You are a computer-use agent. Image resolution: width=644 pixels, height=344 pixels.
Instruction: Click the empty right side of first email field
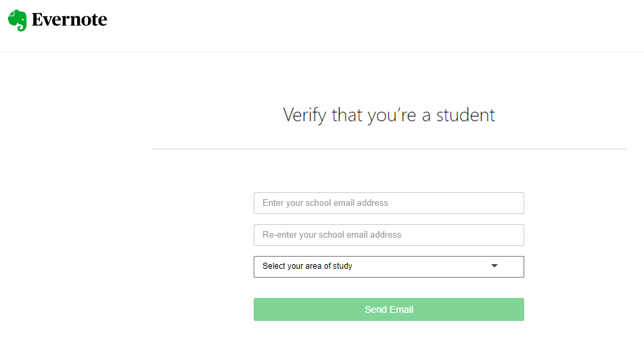point(456,203)
